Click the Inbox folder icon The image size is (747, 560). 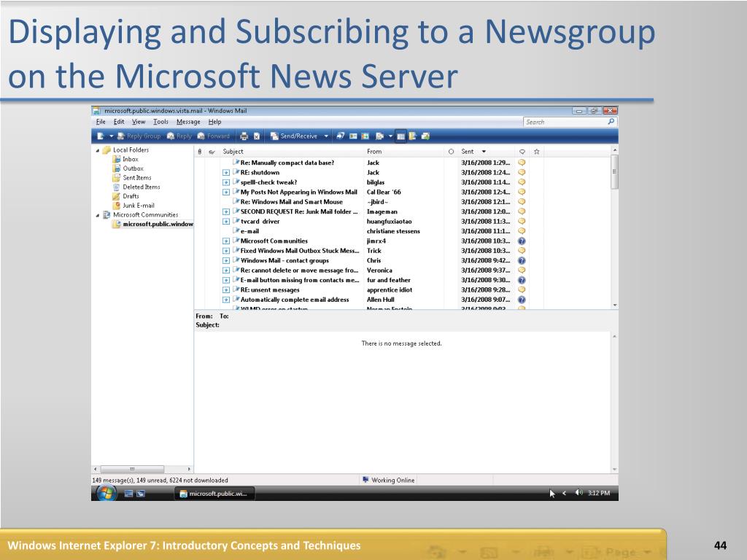tap(116, 159)
